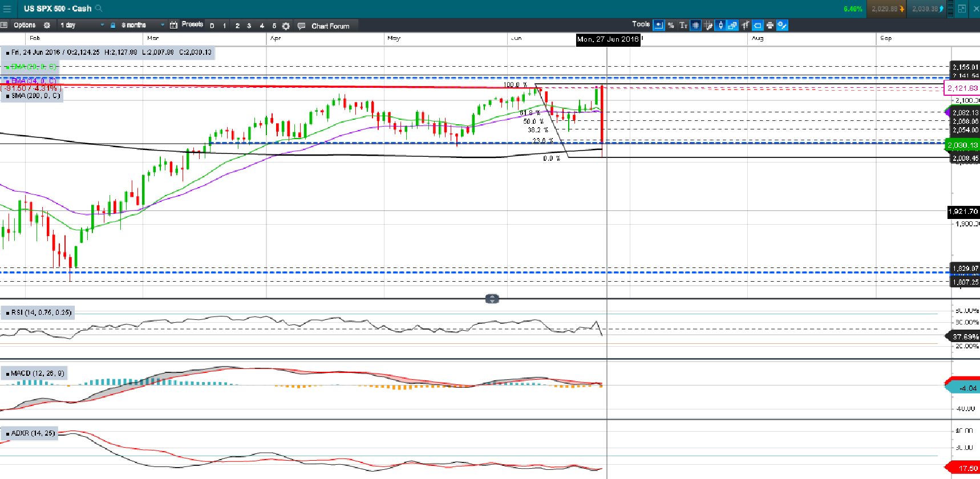Toggle the RSI (14) indicator marker

pos(7,312)
